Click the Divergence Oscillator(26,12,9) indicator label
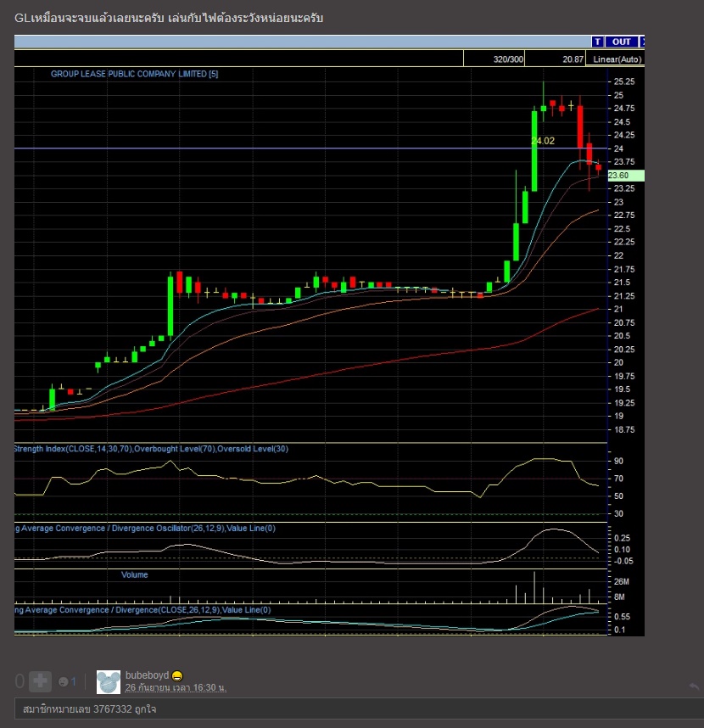 tap(145, 529)
